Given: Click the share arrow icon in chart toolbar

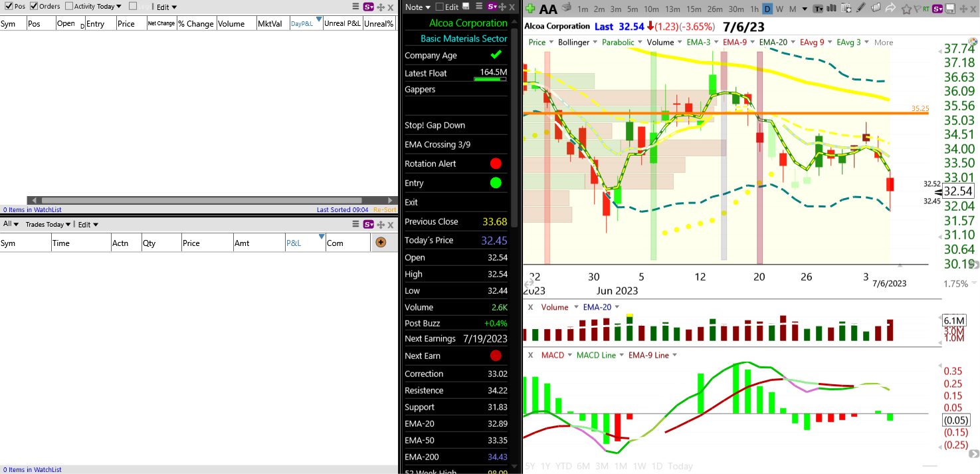Looking at the screenshot, I should 891,8.
